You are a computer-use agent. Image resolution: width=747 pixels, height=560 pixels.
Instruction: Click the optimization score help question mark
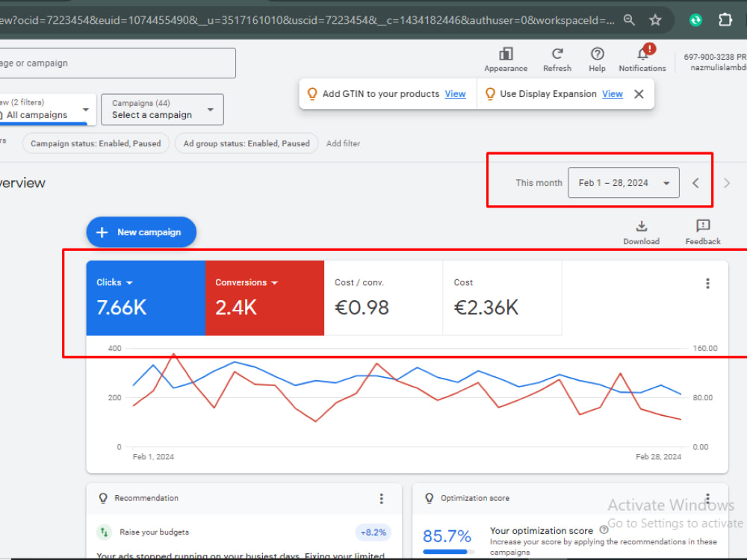pos(604,529)
